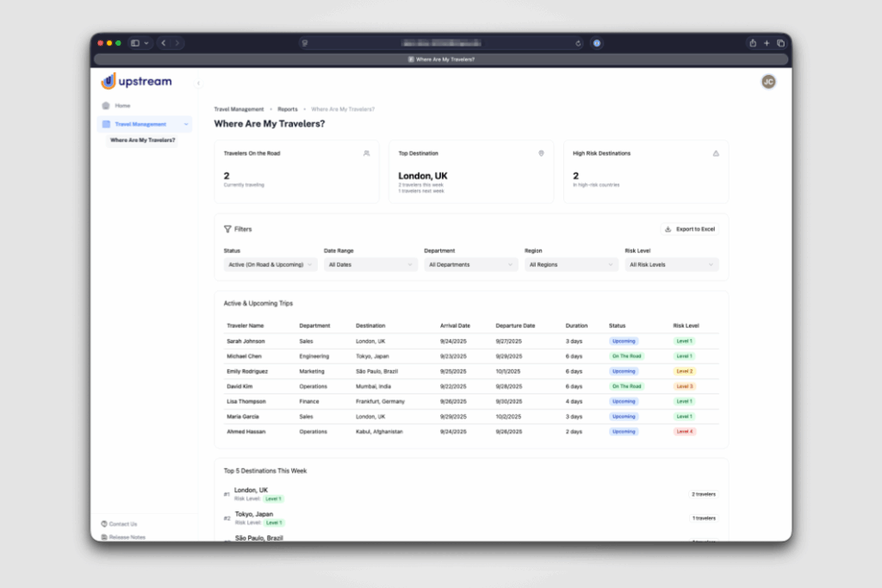Open the JC user avatar
This screenshot has height=588, width=882.
coord(768,82)
